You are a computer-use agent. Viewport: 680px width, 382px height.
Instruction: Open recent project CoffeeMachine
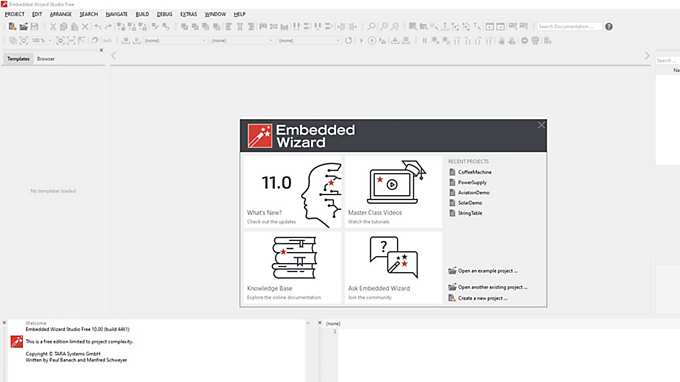[x=470, y=172]
